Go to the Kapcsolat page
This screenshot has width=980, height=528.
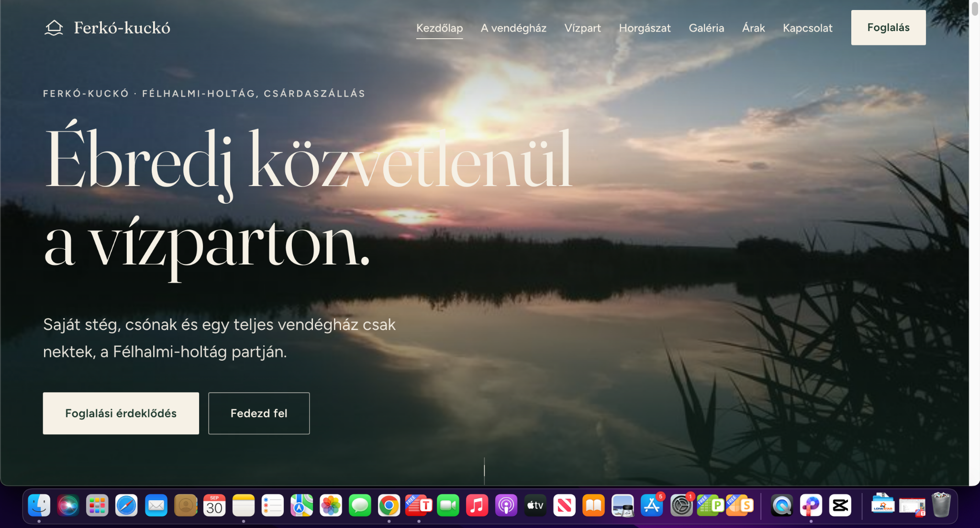coord(807,28)
